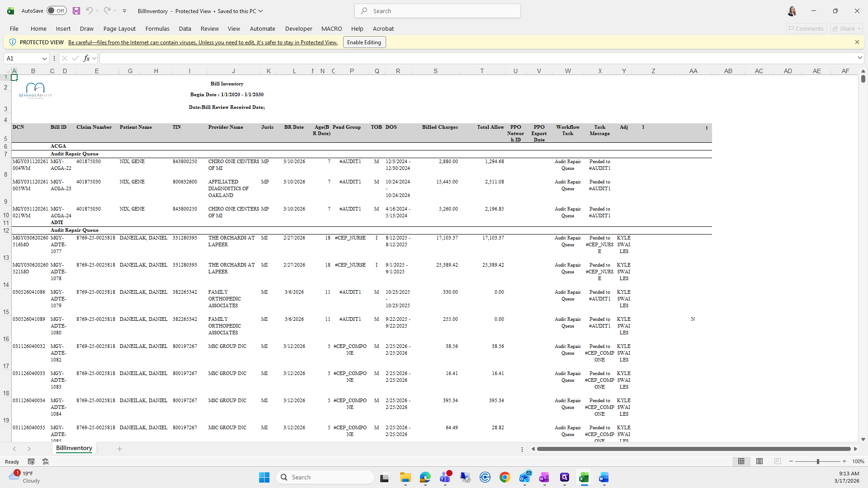Viewport: 868px width, 488px height.
Task: Open the Page Layout ribbon tab
Action: (119, 28)
